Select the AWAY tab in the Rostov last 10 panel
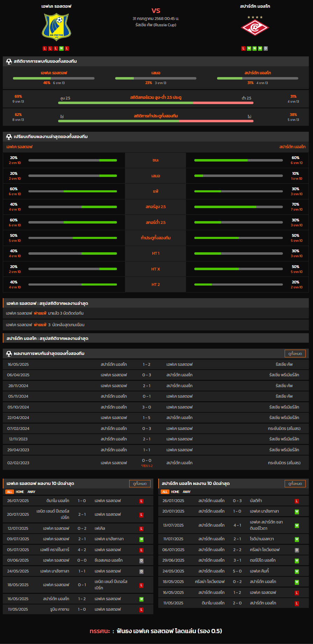 point(32,492)
